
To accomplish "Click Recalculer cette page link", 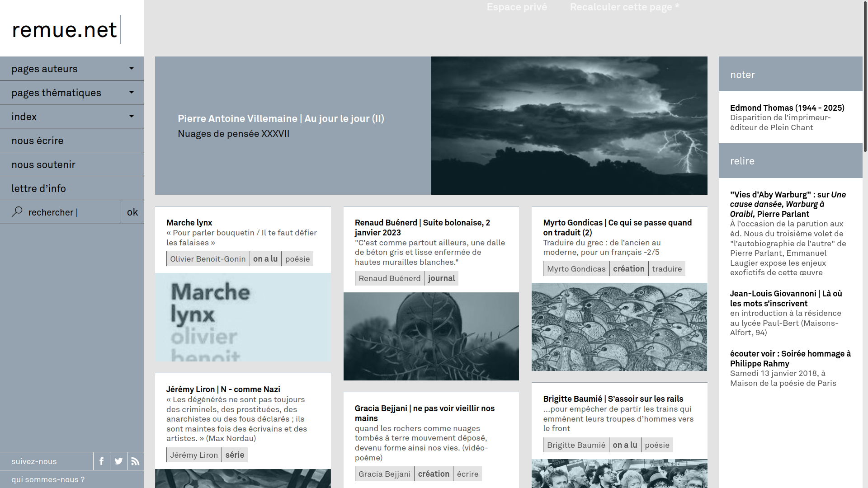I will point(624,7).
